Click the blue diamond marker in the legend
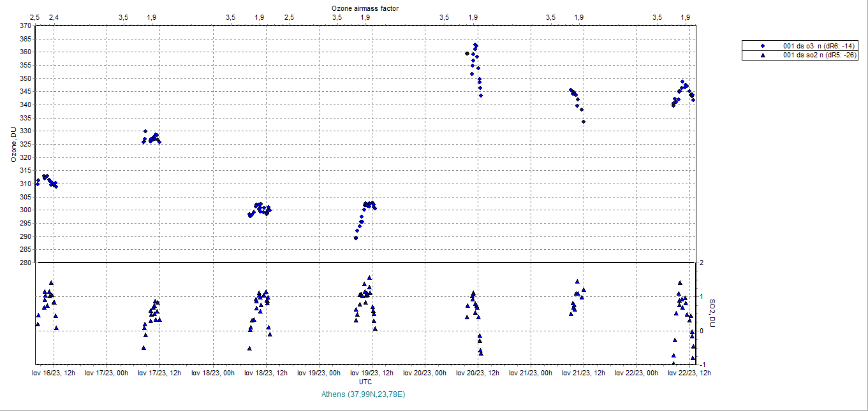868x411 pixels. click(763, 46)
